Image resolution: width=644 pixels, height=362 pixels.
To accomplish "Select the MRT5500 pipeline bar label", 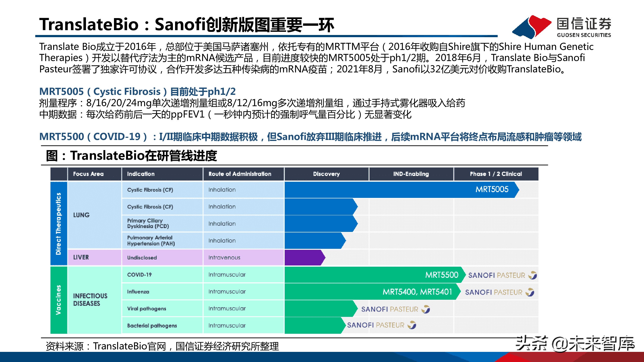I will pyautogui.click(x=442, y=275).
